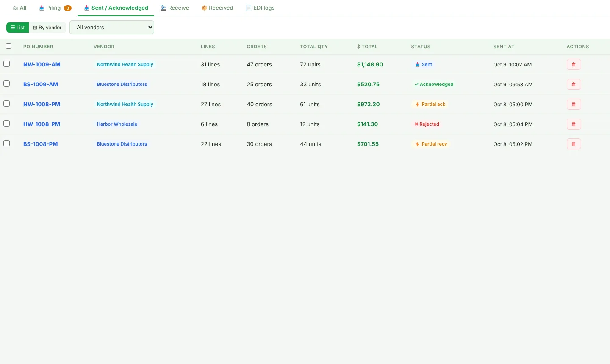Click the SENT AT column header
Screen dimensions: 610x364
[x=504, y=47]
